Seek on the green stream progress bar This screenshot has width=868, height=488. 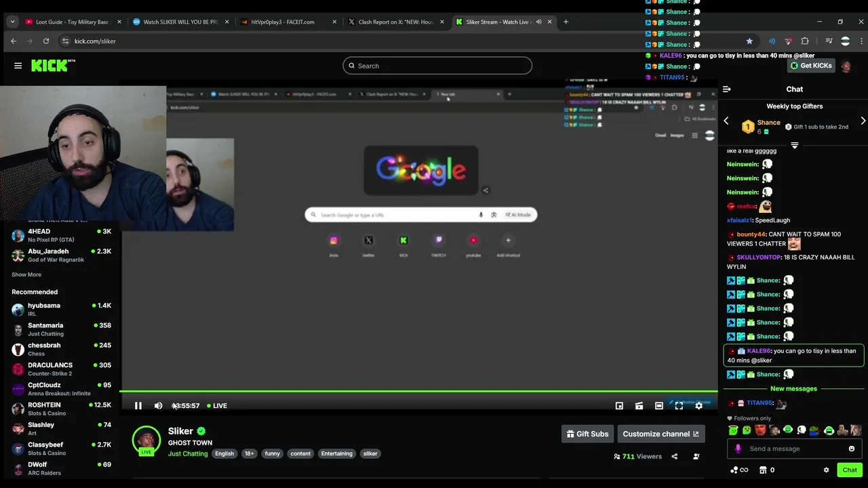[418, 391]
